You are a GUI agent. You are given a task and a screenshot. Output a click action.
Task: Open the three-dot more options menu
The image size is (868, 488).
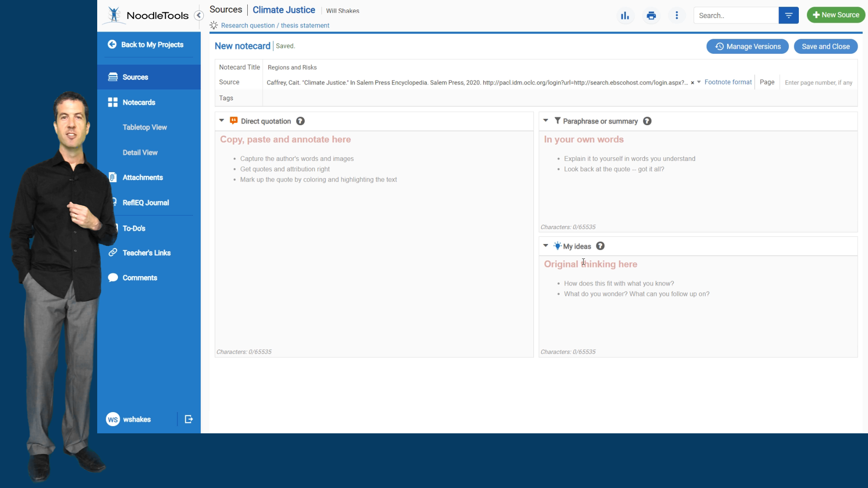point(677,16)
